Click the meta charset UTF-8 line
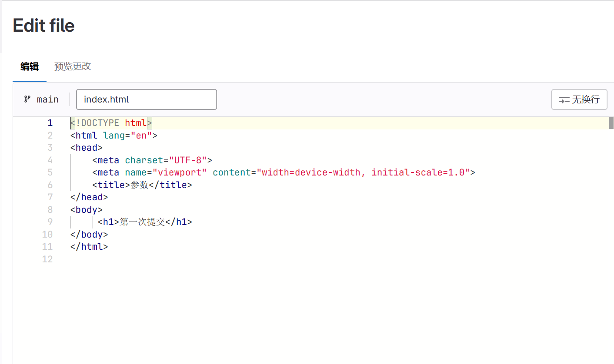The width and height of the screenshot is (614, 364). (152, 160)
